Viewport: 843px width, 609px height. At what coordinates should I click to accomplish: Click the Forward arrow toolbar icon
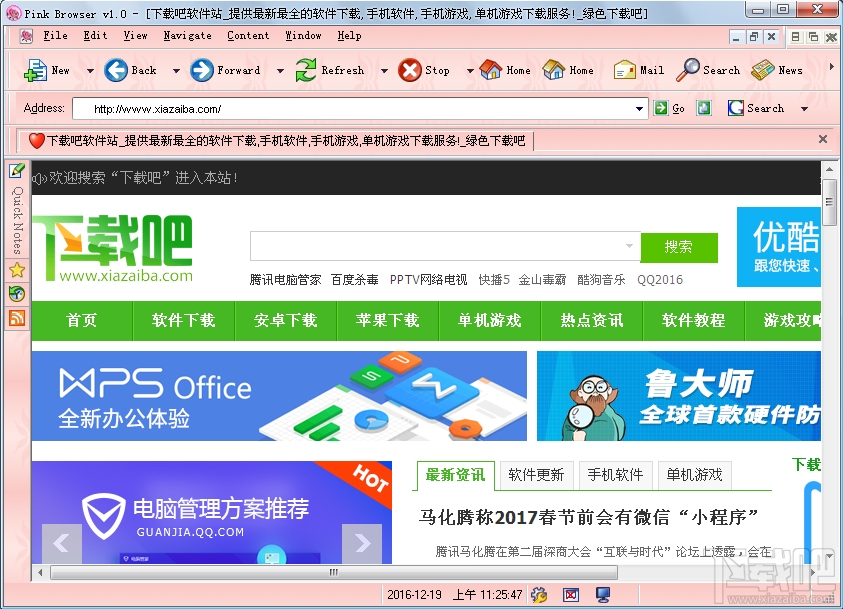202,70
